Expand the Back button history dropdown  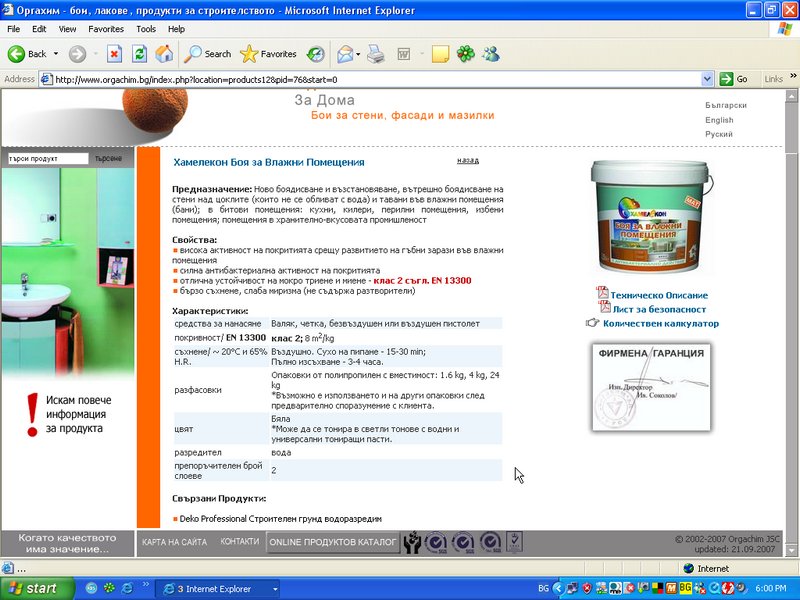click(57, 54)
